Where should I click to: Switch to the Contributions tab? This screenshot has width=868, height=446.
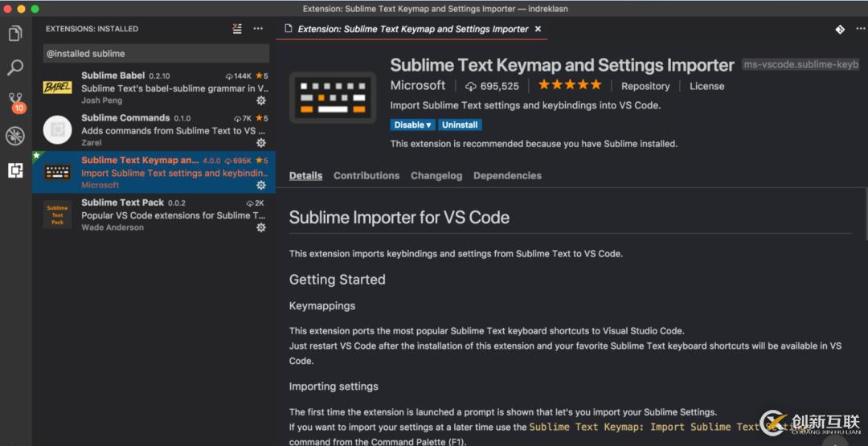tap(366, 175)
